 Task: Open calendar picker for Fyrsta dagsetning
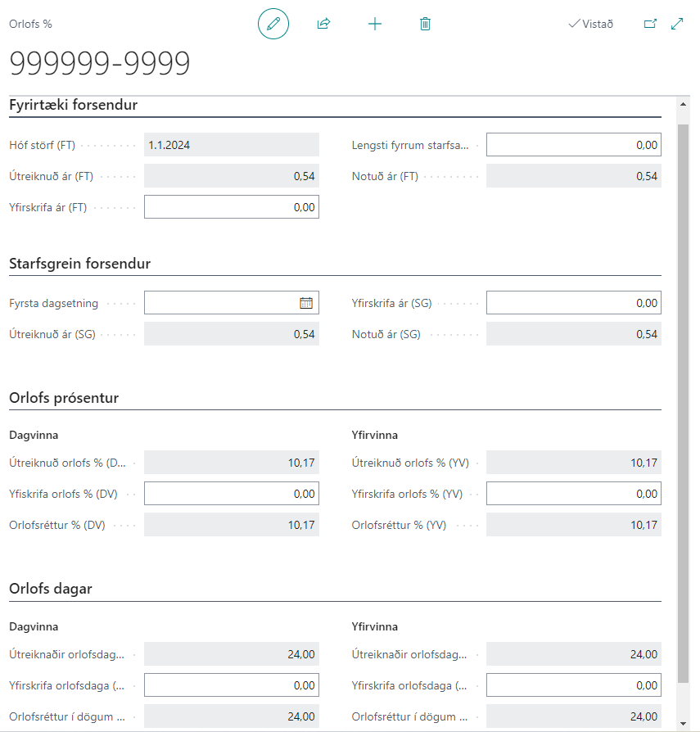click(306, 303)
